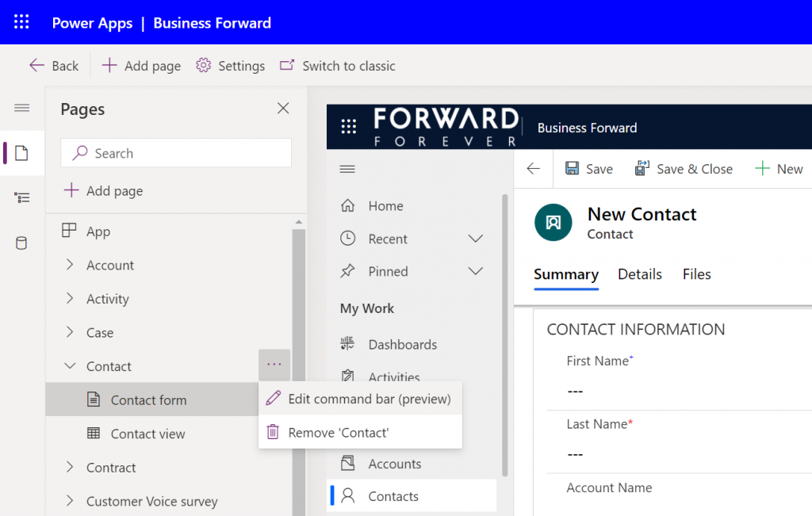Expand the Customer Voice survey node
Viewport: 812px width, 516px height.
[x=70, y=500]
